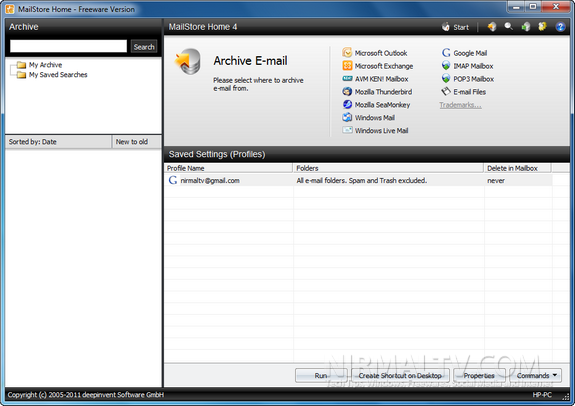Open the Trademarks... link
Image resolution: width=575 pixels, height=406 pixels.
coord(460,105)
